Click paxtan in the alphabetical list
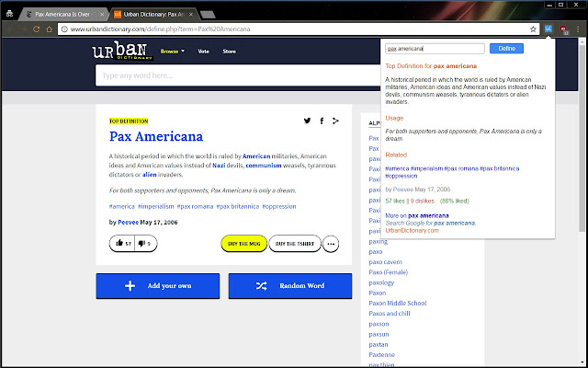This screenshot has width=588, height=368. [379, 344]
